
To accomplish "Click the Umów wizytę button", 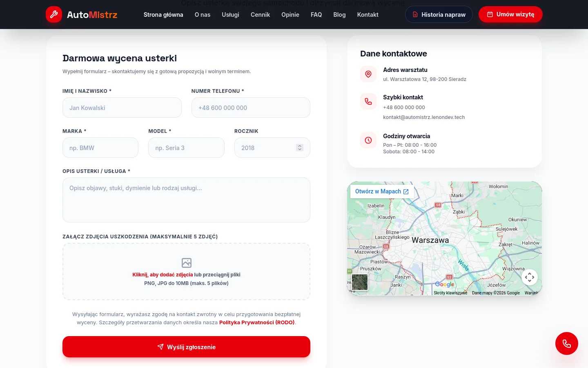I will click(x=510, y=14).
